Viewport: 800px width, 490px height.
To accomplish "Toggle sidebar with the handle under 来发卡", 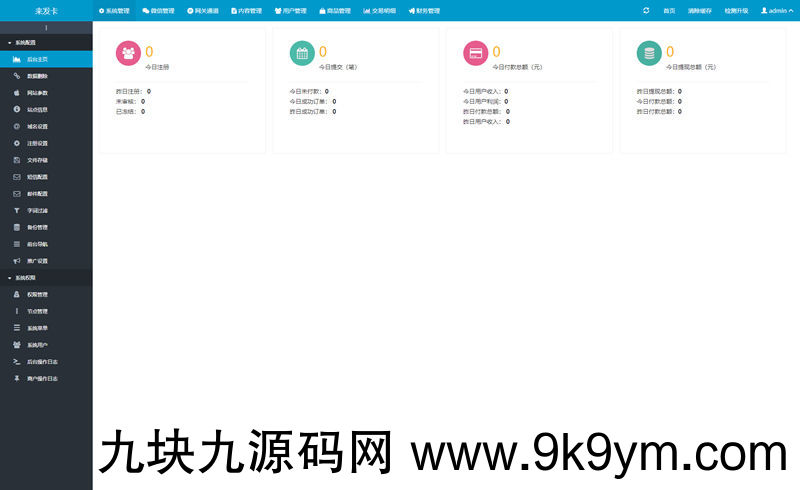I will (46, 28).
